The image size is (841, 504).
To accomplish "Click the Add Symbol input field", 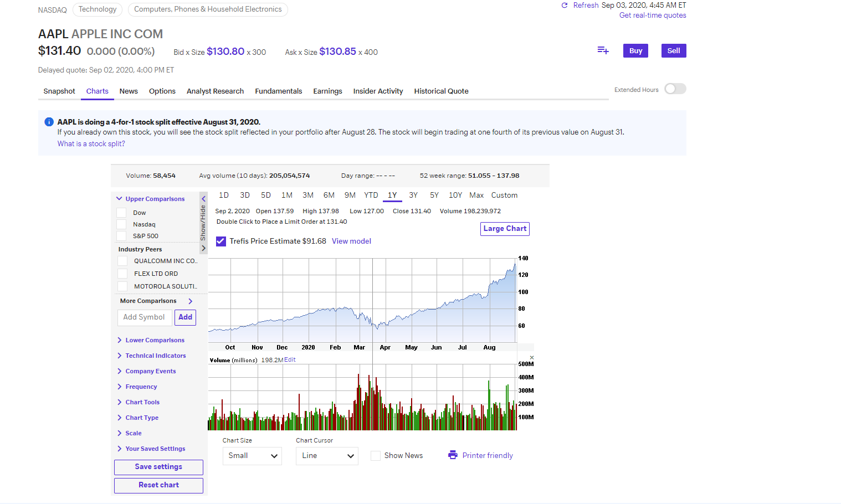I will (x=144, y=317).
